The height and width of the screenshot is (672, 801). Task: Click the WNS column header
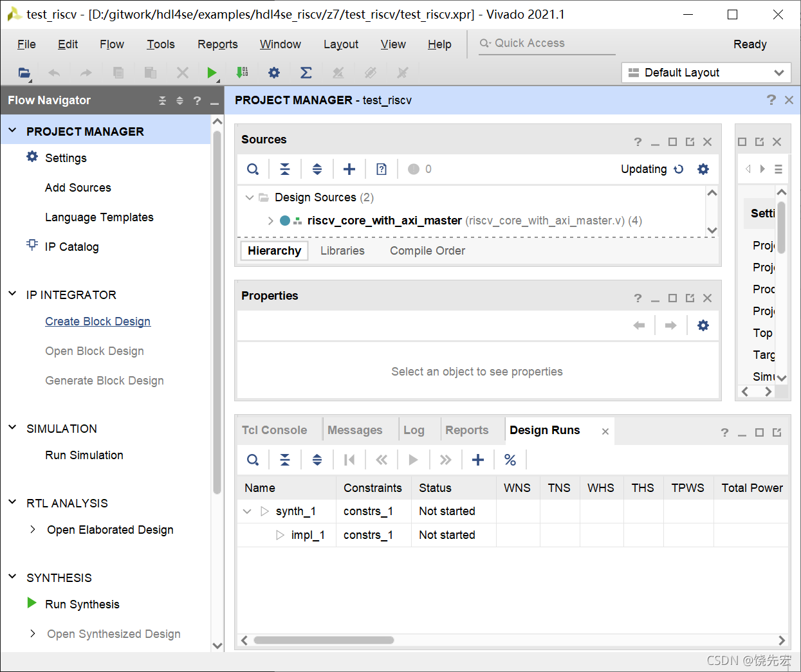[x=517, y=488]
